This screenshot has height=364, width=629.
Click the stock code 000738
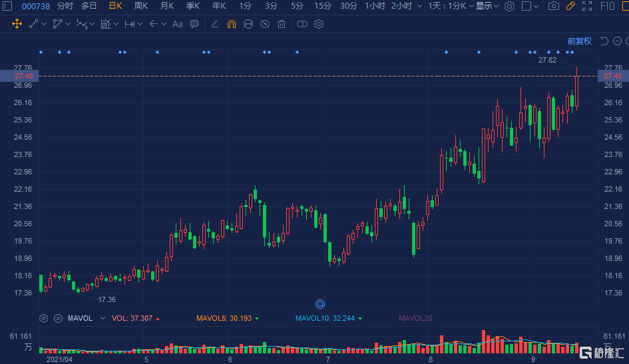point(36,7)
